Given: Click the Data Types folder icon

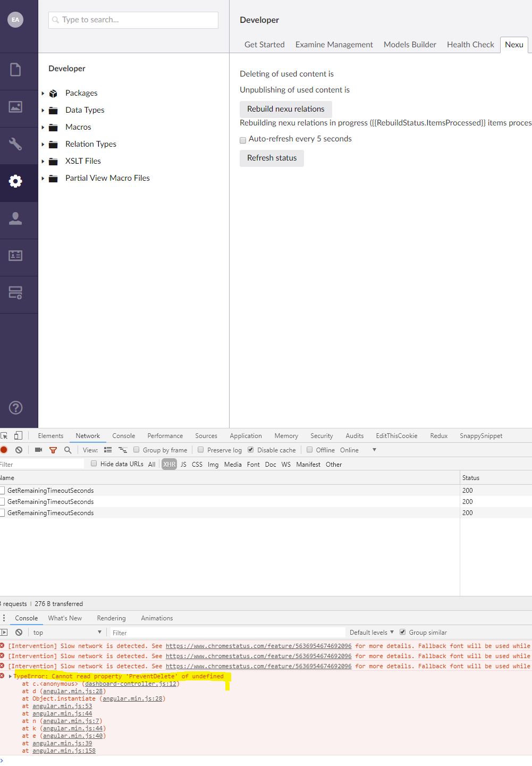Looking at the screenshot, I should tap(53, 111).
